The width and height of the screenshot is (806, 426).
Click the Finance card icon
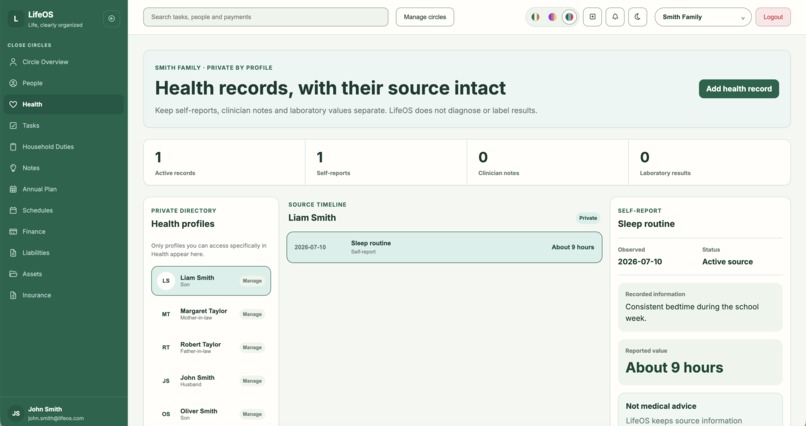(13, 232)
